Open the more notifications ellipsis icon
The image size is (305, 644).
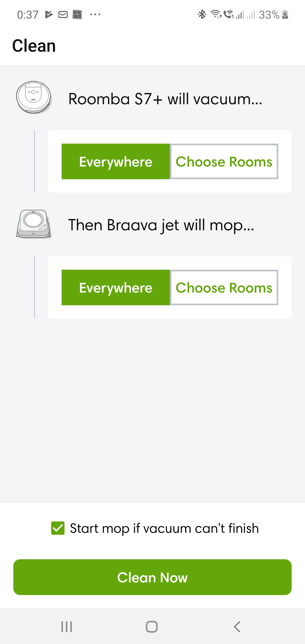[x=95, y=15]
